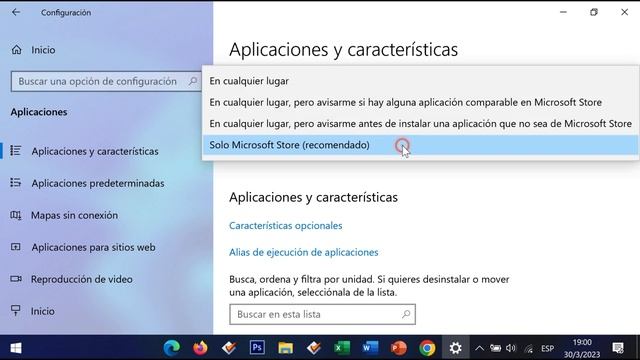Screen dimensions: 640x360
Task: Go to Inicio home label in sidebar
Action: point(43,50)
